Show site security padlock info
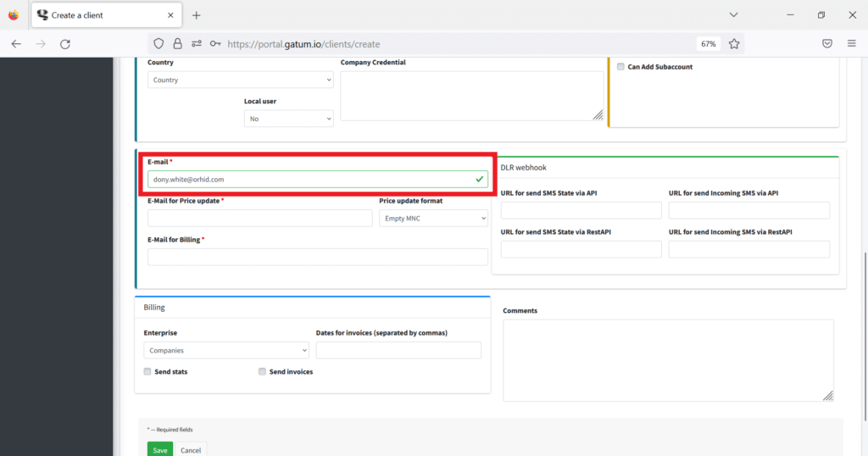The width and height of the screenshot is (868, 456). [x=177, y=44]
